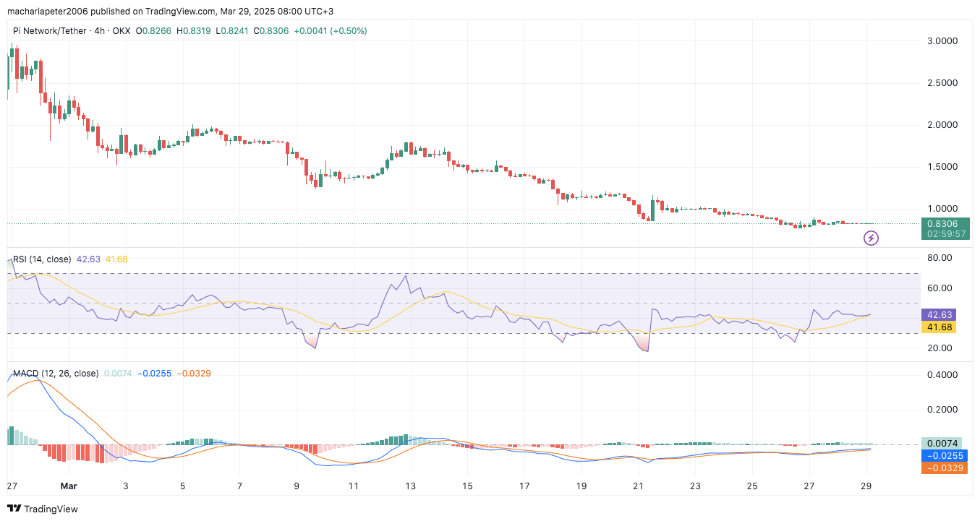This screenshot has width=980, height=521.
Task: Click the 0.0074 MACD histogram value tag
Action: click(x=941, y=443)
